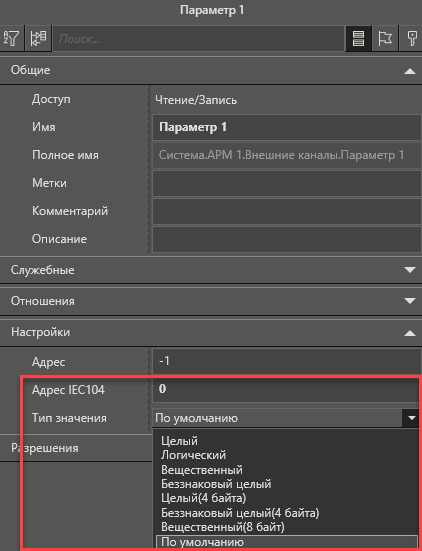Toggle the list view icon
This screenshot has width=422, height=551.
(x=358, y=38)
